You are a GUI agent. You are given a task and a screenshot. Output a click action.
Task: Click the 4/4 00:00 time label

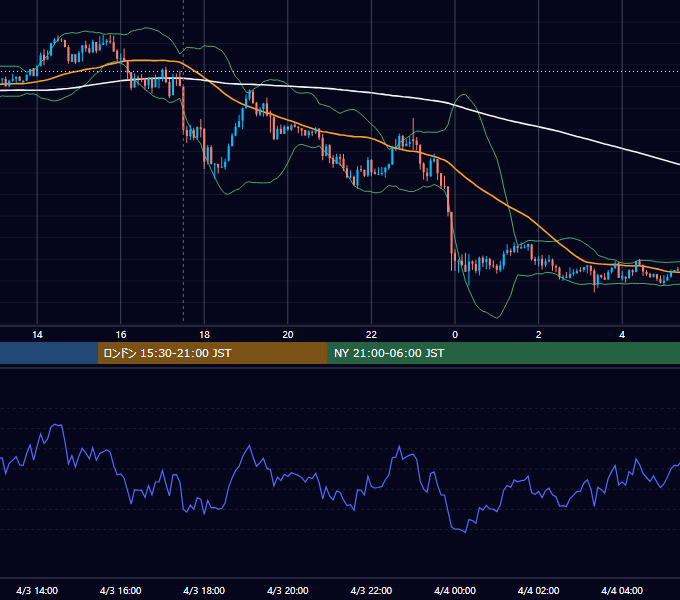tap(455, 590)
